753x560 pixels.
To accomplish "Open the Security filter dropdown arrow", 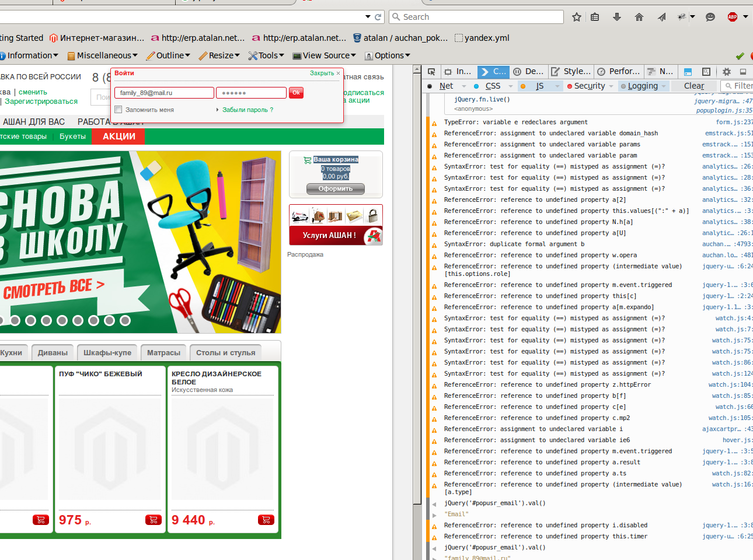I will [611, 86].
